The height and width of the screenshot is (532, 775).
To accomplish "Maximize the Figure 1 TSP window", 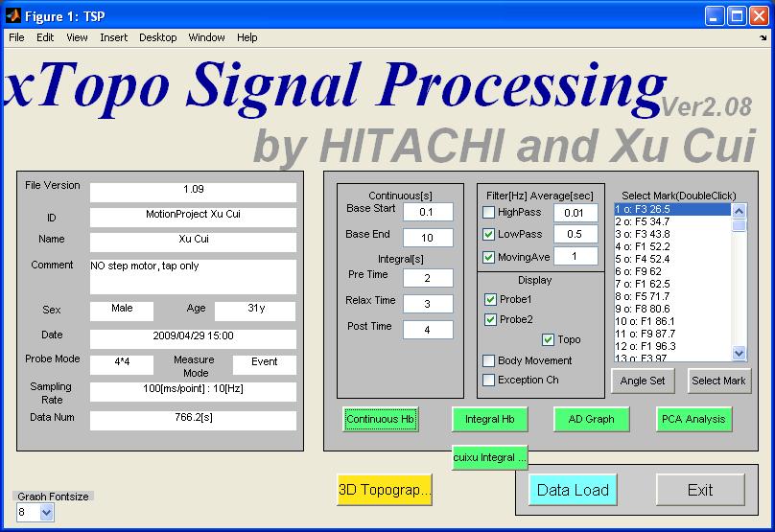I will (737, 16).
